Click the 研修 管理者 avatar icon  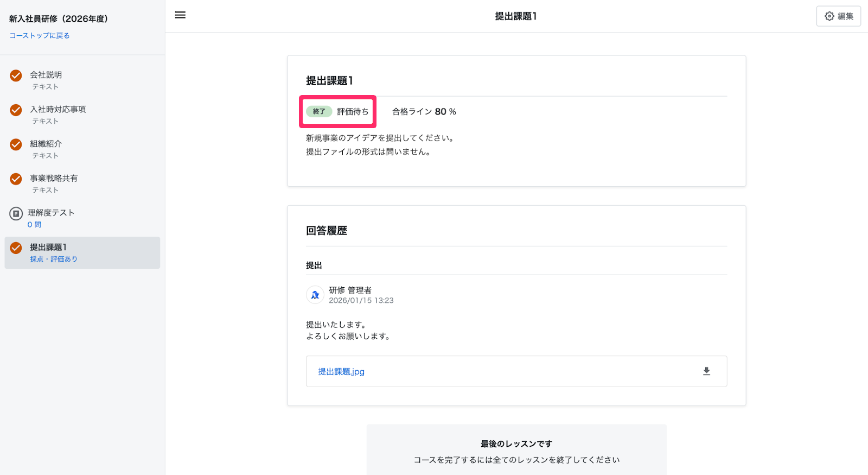click(315, 295)
